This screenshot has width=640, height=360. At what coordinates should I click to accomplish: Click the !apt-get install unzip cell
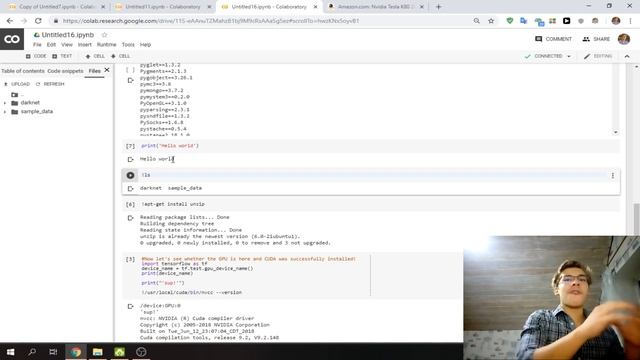[x=371, y=204]
